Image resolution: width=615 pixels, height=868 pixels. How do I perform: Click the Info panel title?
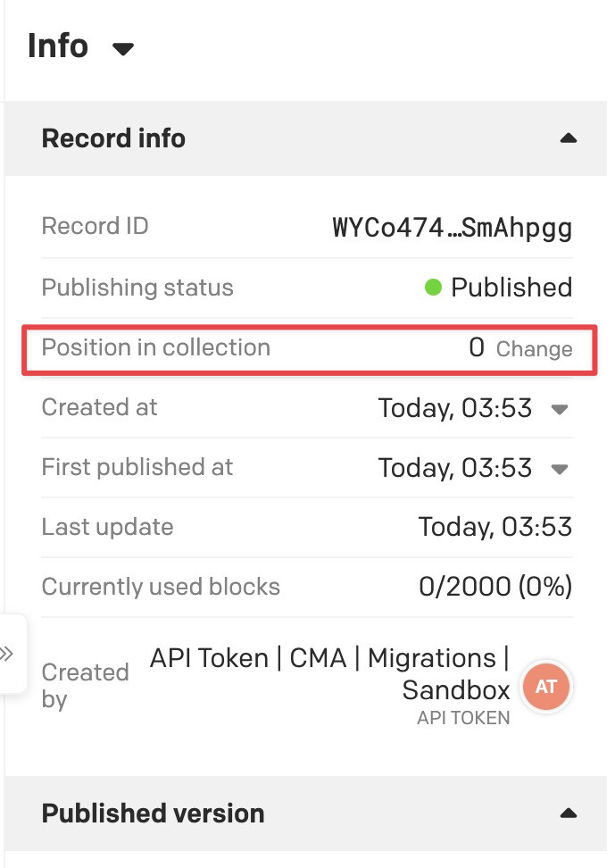point(58,46)
